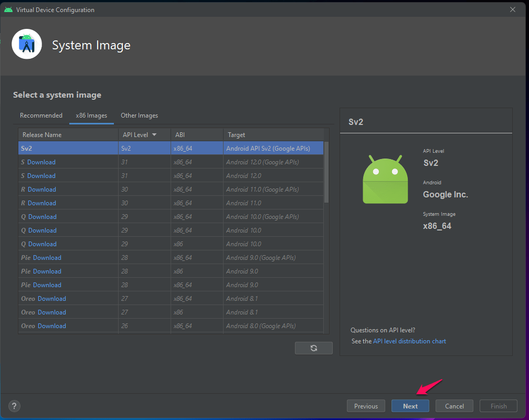Switch to the Recommended tab
This screenshot has height=420, width=529.
pos(41,115)
